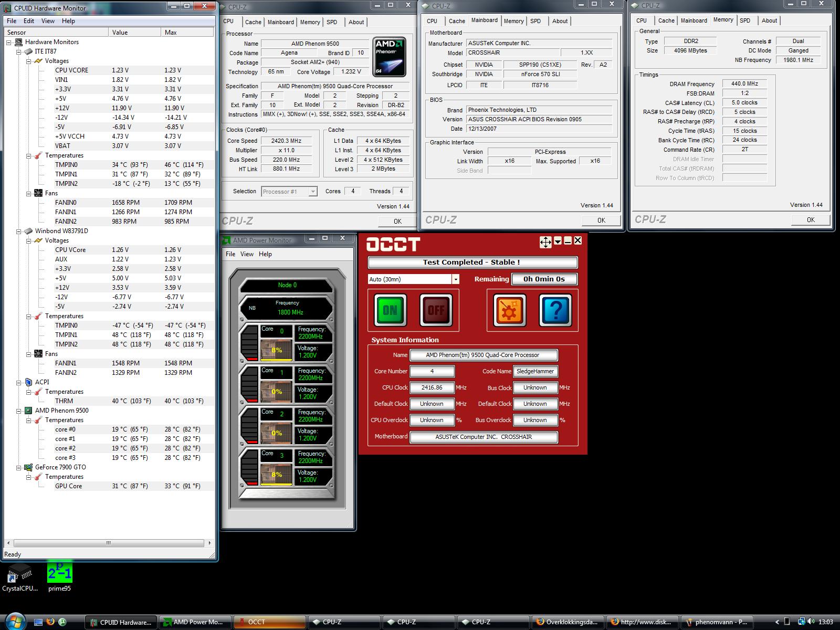
Task: Click the show desktop quick launch icon
Action: tap(38, 622)
